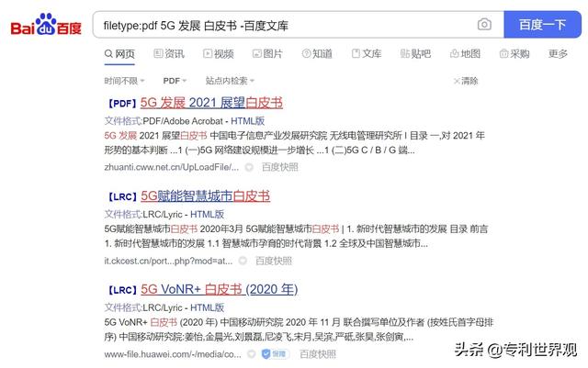
Task: Select the 网页 tab
Action: (x=119, y=54)
